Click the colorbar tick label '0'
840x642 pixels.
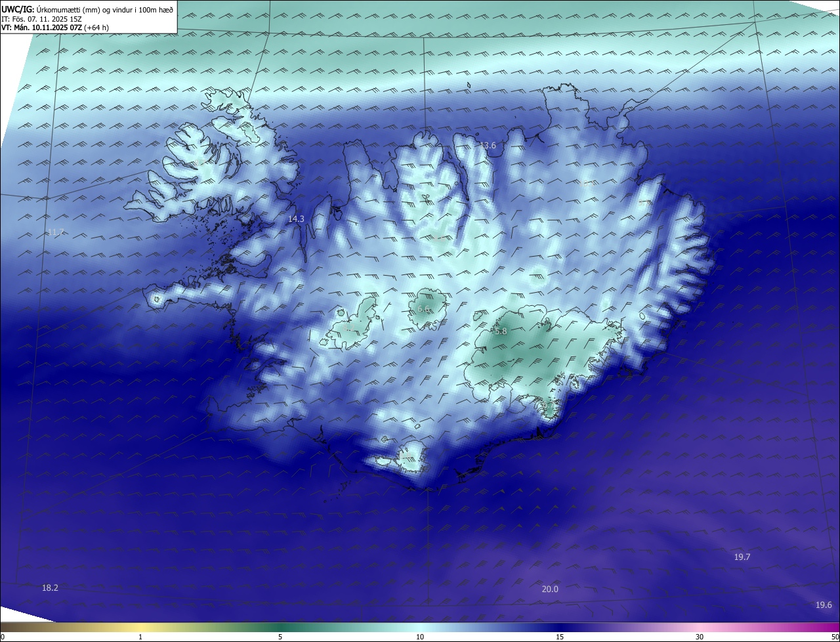3,637
